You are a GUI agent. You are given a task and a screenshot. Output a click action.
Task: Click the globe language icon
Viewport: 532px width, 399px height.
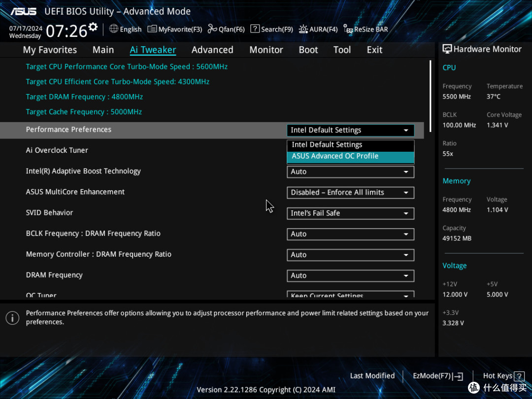(x=114, y=29)
